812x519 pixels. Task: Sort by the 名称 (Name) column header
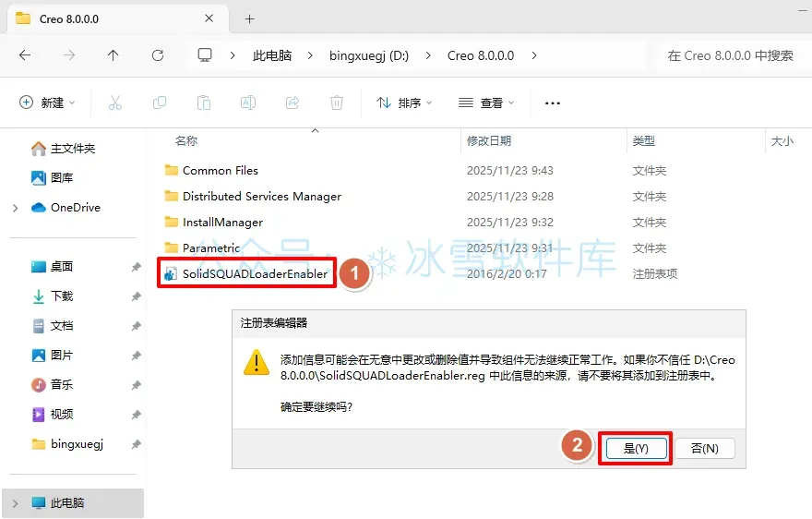[186, 141]
